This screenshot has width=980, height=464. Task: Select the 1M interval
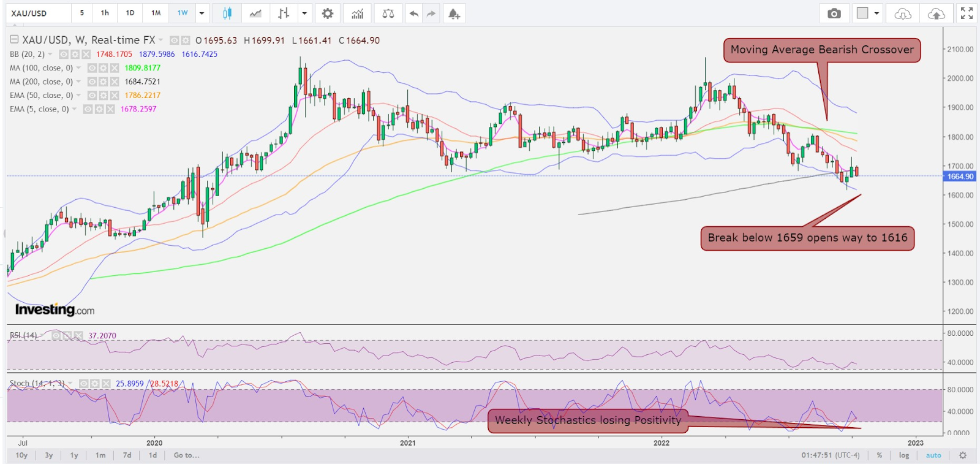(156, 13)
